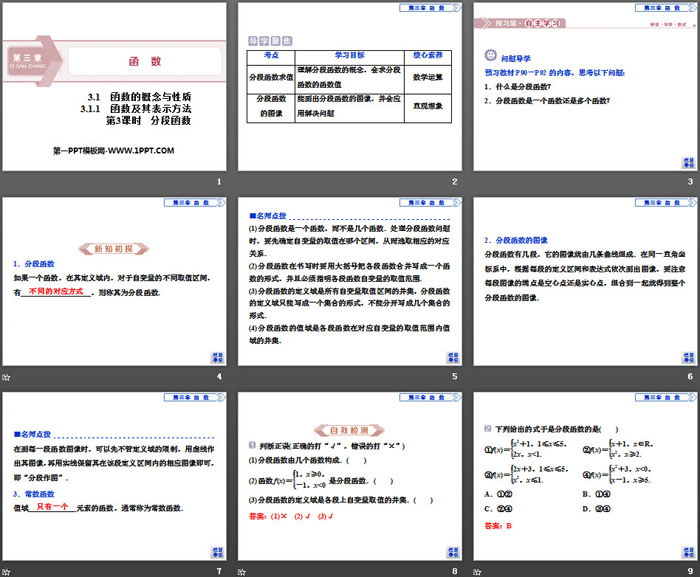Click the red 答案: B on slide 9

498,526
